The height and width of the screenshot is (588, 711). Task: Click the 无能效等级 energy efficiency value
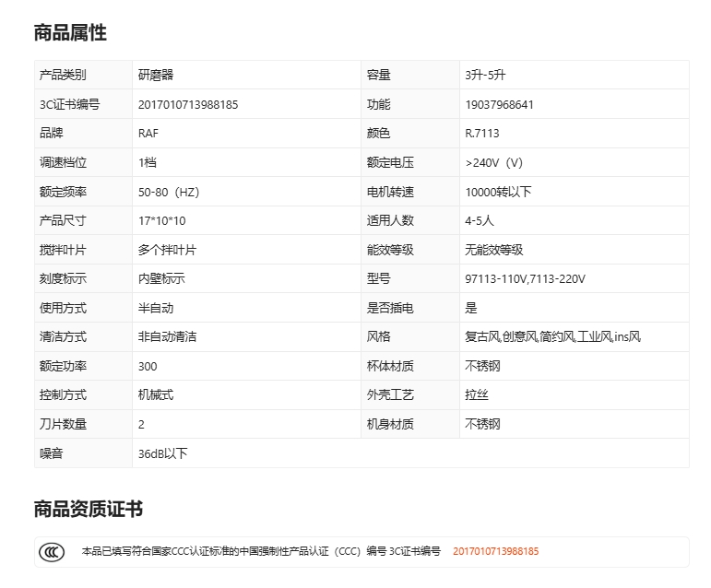click(494, 250)
